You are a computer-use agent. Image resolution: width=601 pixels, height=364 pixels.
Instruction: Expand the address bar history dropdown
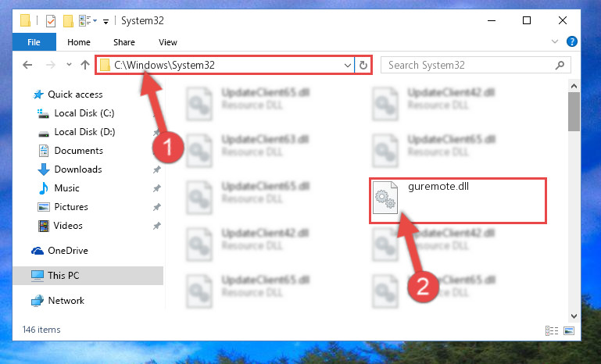pos(348,65)
